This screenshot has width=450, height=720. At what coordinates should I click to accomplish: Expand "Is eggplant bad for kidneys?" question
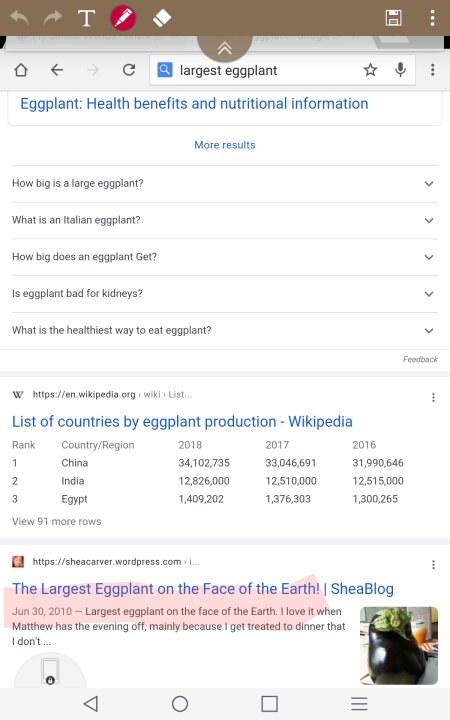click(x=225, y=293)
